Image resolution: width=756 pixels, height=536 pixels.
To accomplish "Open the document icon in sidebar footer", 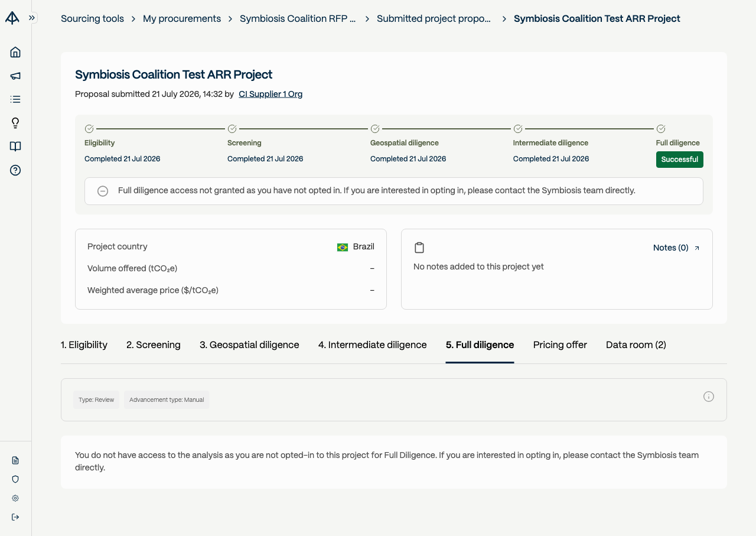I will [15, 460].
